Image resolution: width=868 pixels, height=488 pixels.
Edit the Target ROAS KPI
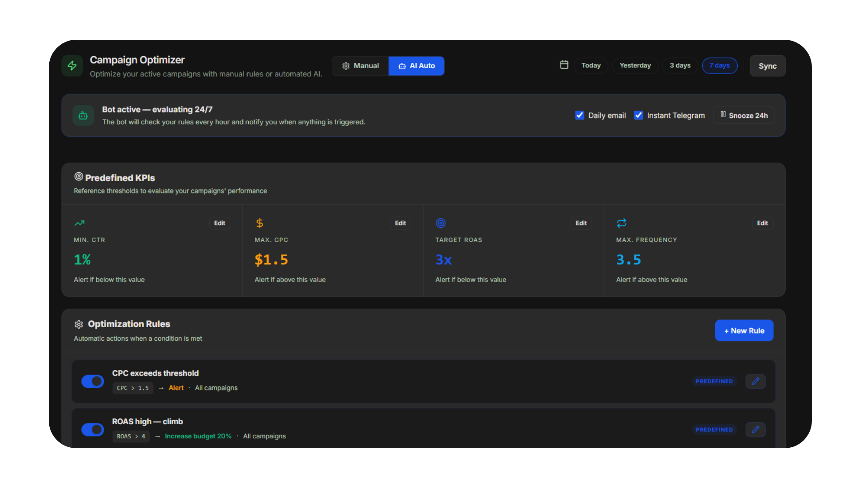581,223
